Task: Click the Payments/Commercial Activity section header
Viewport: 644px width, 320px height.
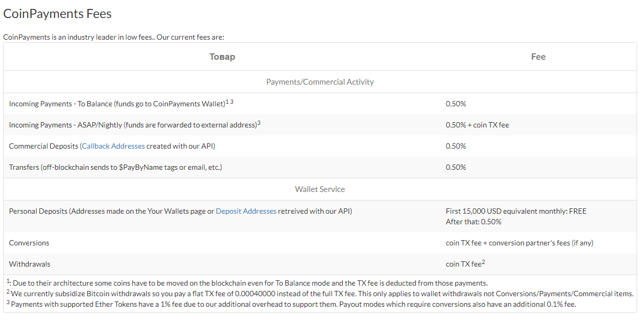Action: [320, 82]
